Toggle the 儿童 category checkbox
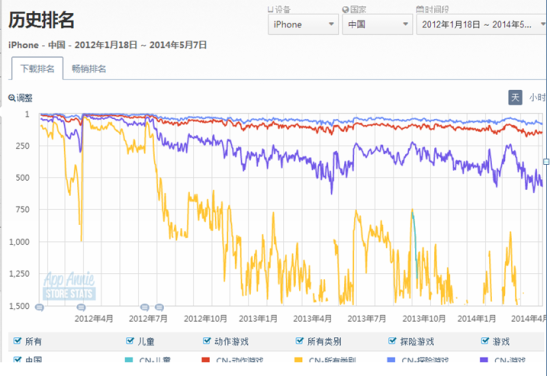The height and width of the screenshot is (376, 550). pyautogui.click(x=130, y=341)
